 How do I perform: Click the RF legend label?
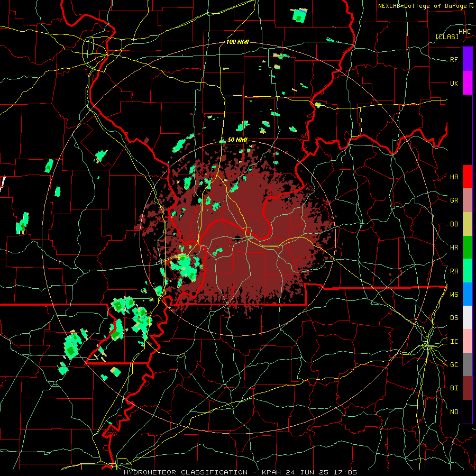pos(454,59)
